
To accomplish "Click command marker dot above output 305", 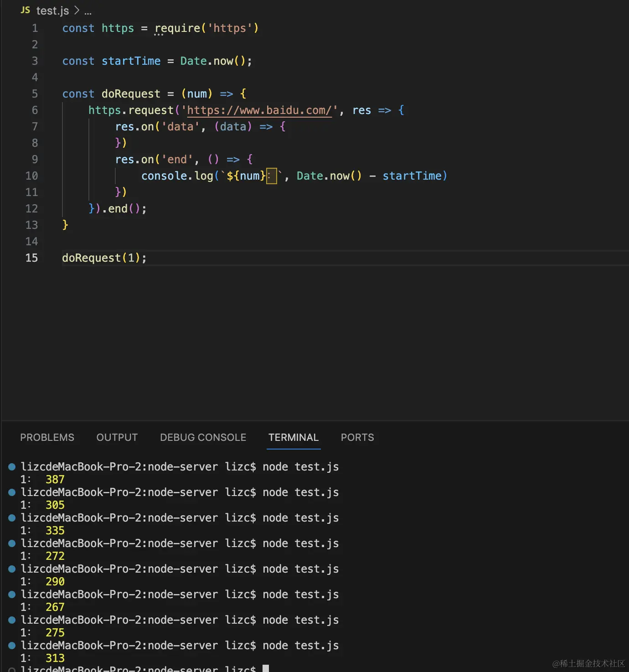I will tap(12, 492).
